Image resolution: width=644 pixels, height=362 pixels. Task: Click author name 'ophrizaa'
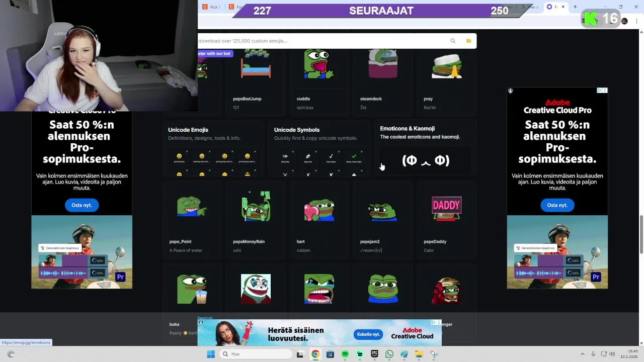(x=305, y=108)
